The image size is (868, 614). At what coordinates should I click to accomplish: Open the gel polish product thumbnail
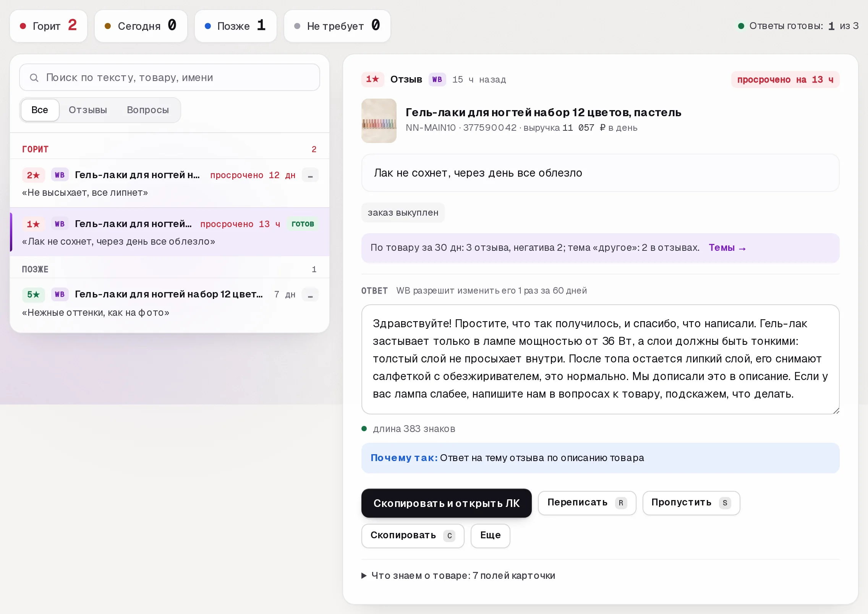click(379, 121)
